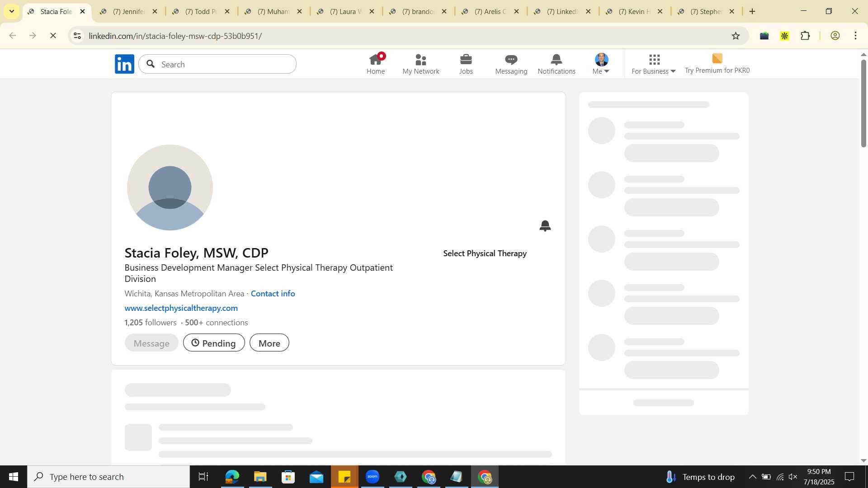Image resolution: width=868 pixels, height=488 pixels.
Task: Open Stacia Foley's profile photo
Action: click(x=170, y=188)
